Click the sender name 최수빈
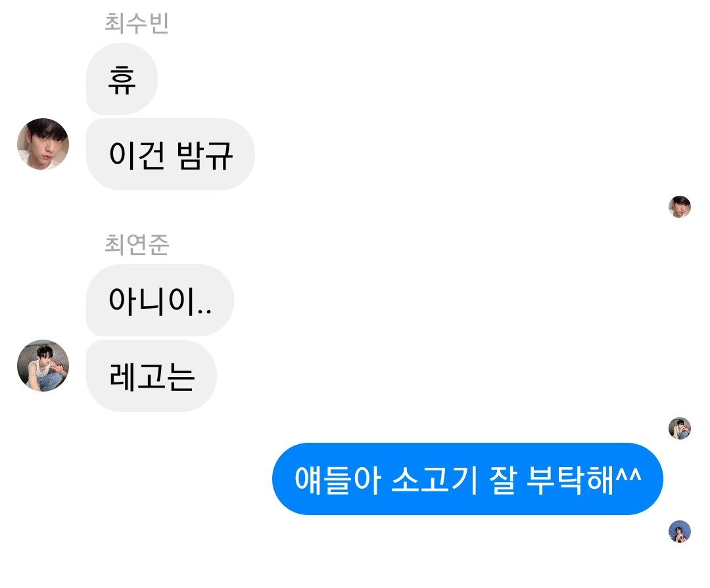This screenshot has width=710, height=588. [x=136, y=23]
